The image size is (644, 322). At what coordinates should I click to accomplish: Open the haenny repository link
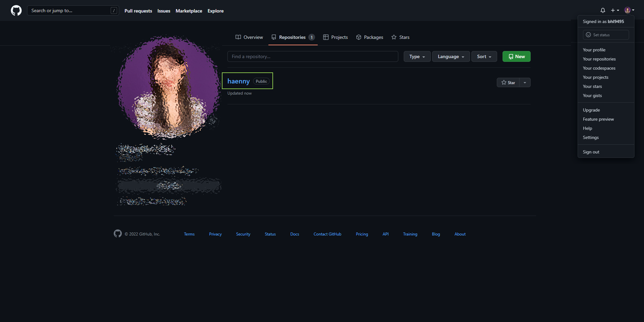tap(239, 81)
